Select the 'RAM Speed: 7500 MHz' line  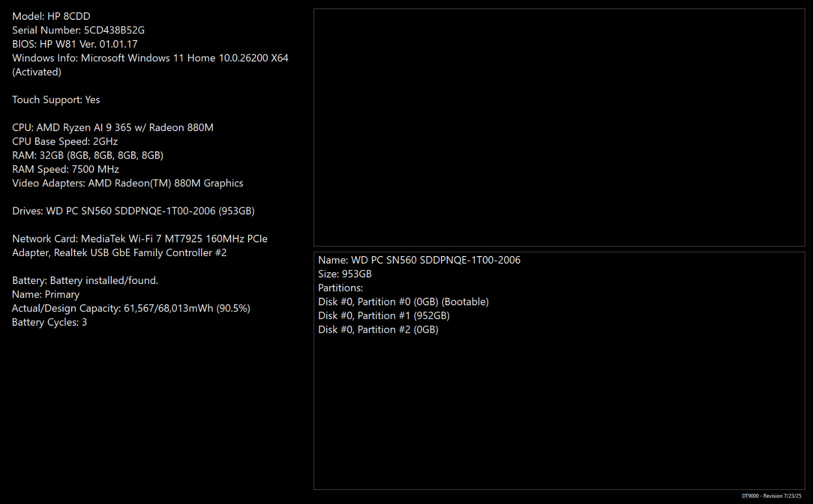(x=66, y=169)
